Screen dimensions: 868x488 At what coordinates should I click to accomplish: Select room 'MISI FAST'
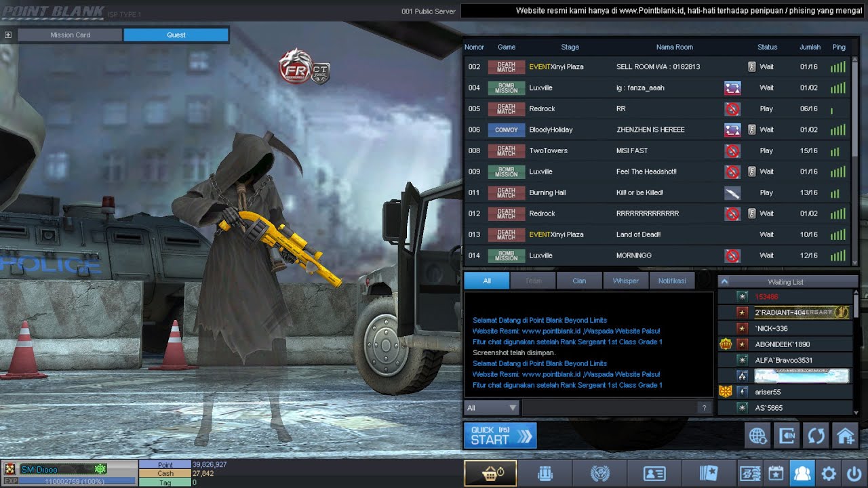656,150
